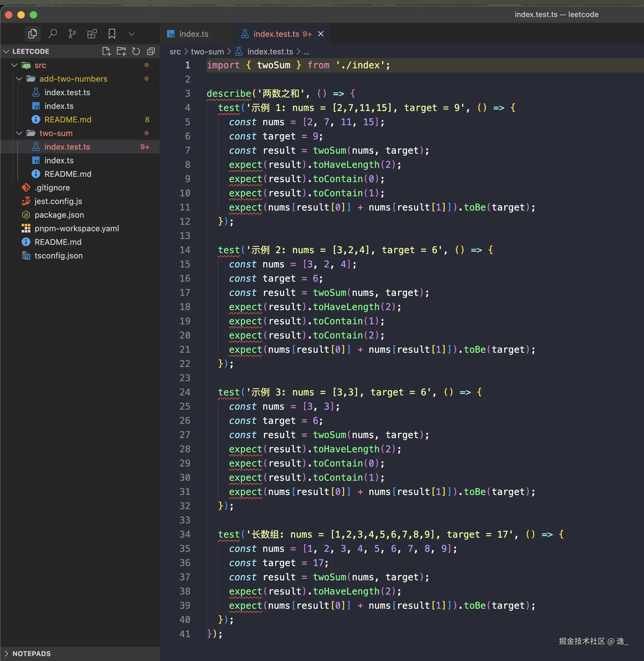Click line number 14 in gutter

[x=185, y=250]
